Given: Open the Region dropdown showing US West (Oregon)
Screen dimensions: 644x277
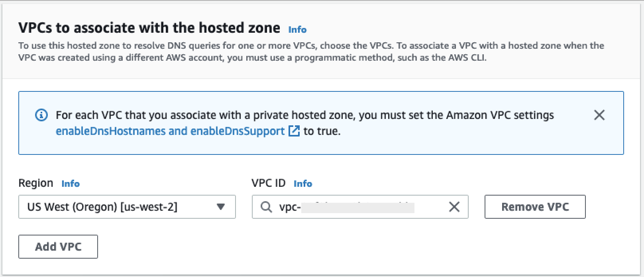Looking at the screenshot, I should pyautogui.click(x=128, y=207).
